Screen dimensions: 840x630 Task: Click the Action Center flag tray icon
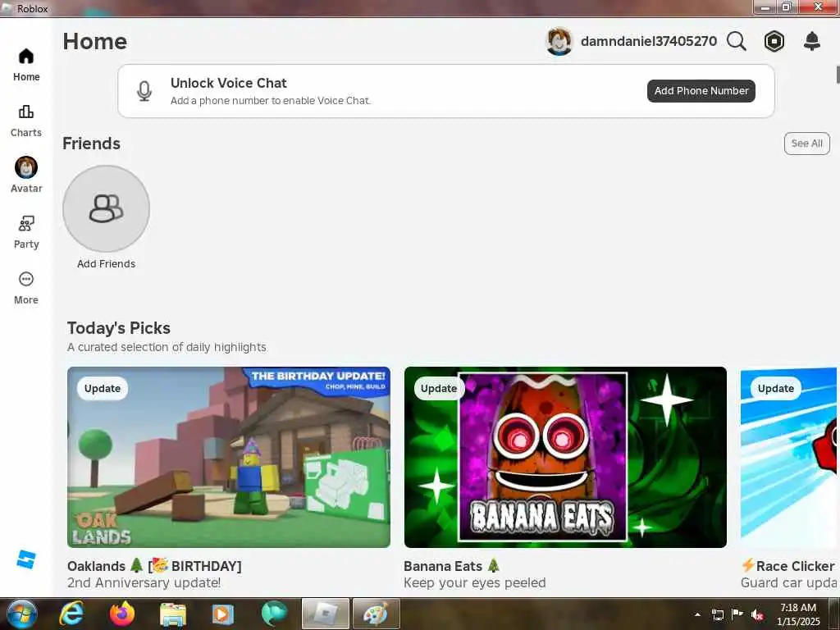pos(737,614)
